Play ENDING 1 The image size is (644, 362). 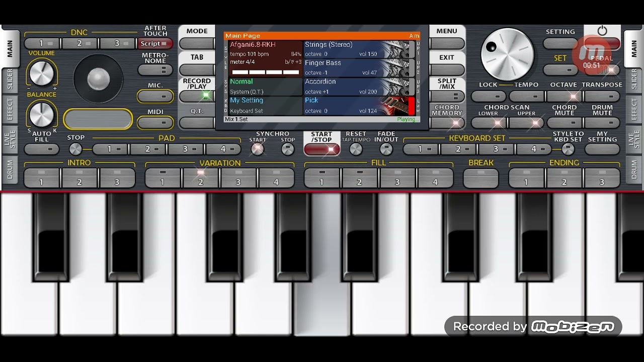click(526, 178)
